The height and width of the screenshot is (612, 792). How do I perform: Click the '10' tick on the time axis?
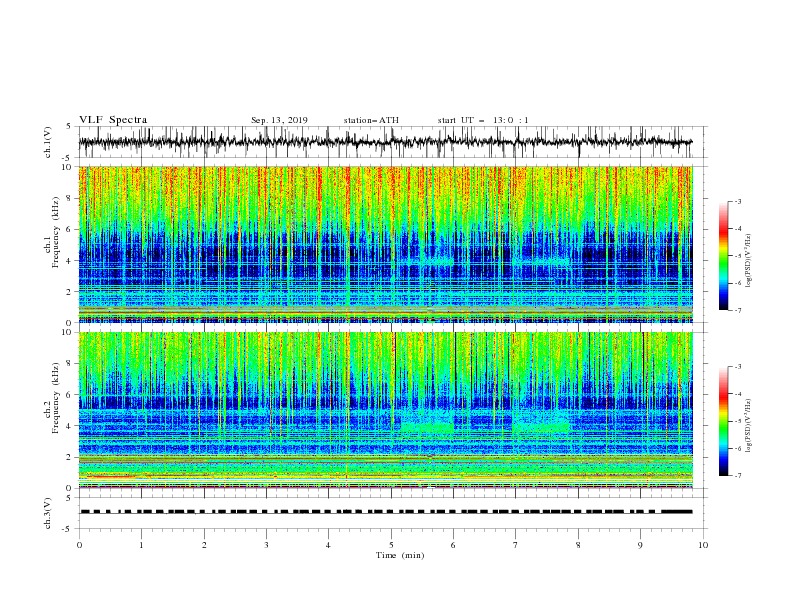pos(703,545)
